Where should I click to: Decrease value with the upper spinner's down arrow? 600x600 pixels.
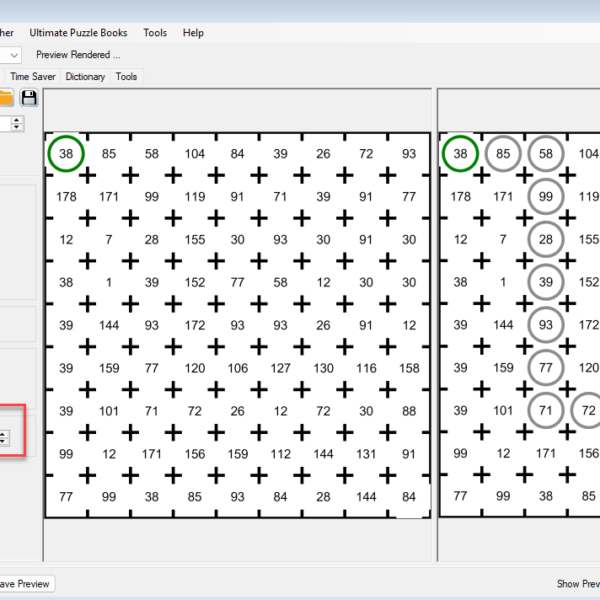pos(17,128)
